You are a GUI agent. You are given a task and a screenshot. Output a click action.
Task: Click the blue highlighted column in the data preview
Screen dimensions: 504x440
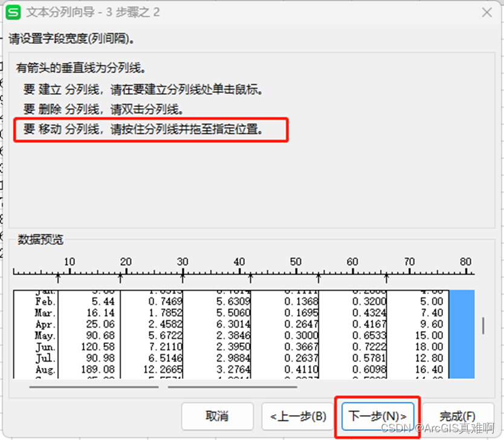[462, 334]
